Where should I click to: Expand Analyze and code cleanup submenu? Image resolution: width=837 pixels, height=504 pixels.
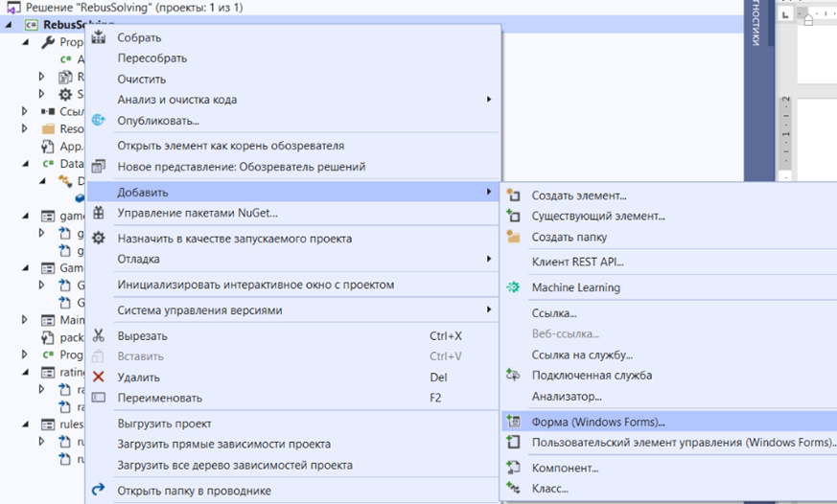(176, 100)
